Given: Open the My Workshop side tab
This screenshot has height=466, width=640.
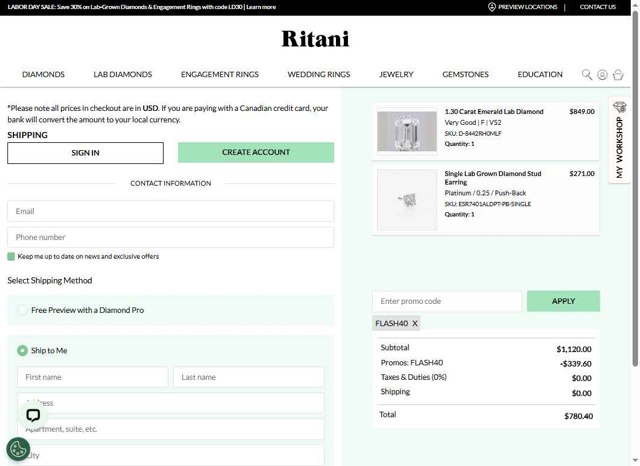Looking at the screenshot, I should click(x=619, y=140).
